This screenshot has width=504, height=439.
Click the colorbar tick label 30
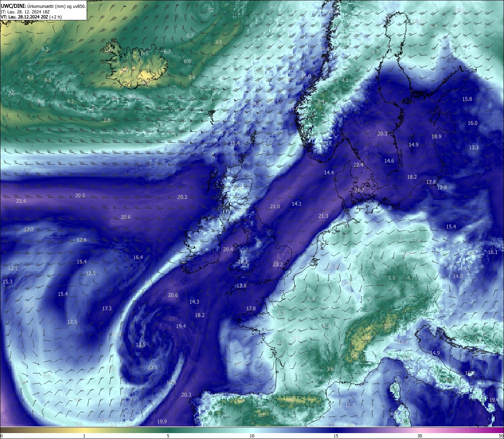[x=420, y=436]
